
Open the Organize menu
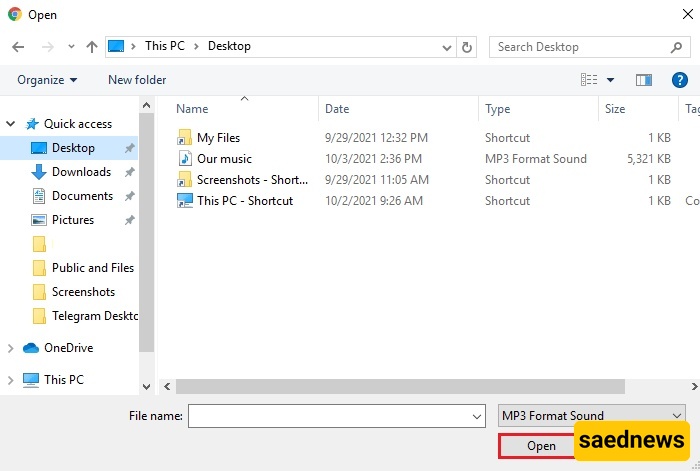47,80
